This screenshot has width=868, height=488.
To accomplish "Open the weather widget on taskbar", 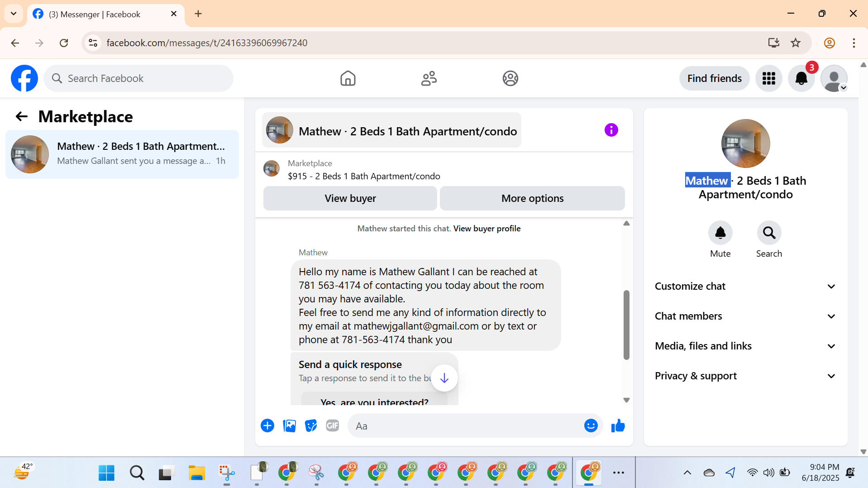I will tap(24, 472).
